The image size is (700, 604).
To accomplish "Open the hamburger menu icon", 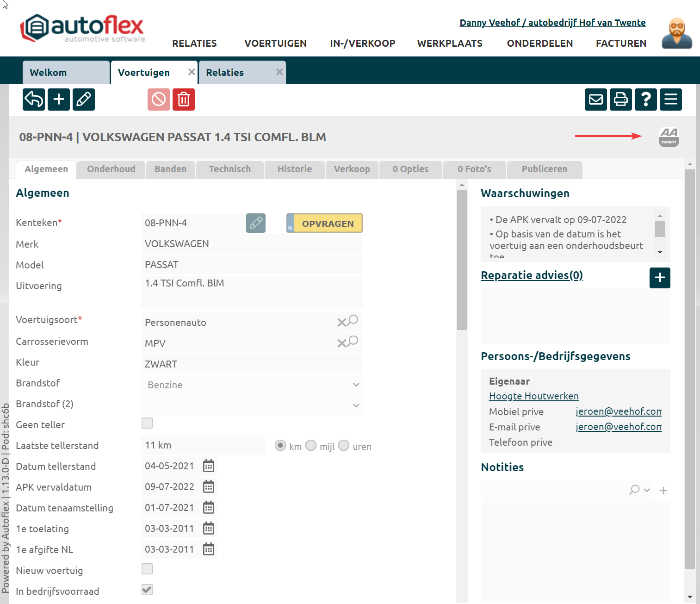I will click(x=671, y=100).
